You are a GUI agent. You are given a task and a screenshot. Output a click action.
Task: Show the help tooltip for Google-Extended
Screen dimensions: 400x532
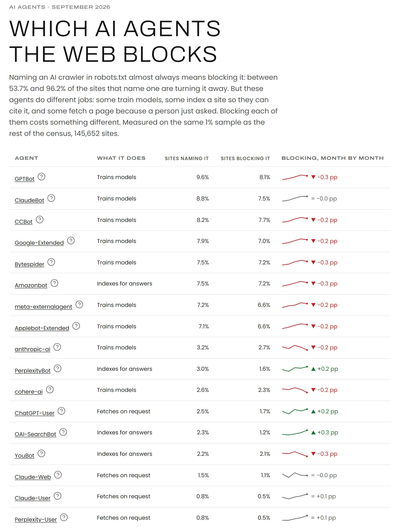click(x=71, y=241)
